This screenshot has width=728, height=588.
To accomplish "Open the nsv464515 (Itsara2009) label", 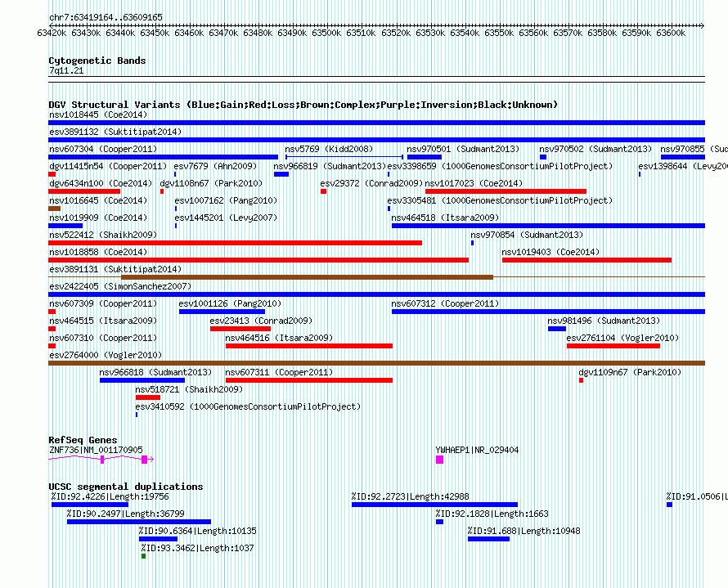I will click(103, 321).
